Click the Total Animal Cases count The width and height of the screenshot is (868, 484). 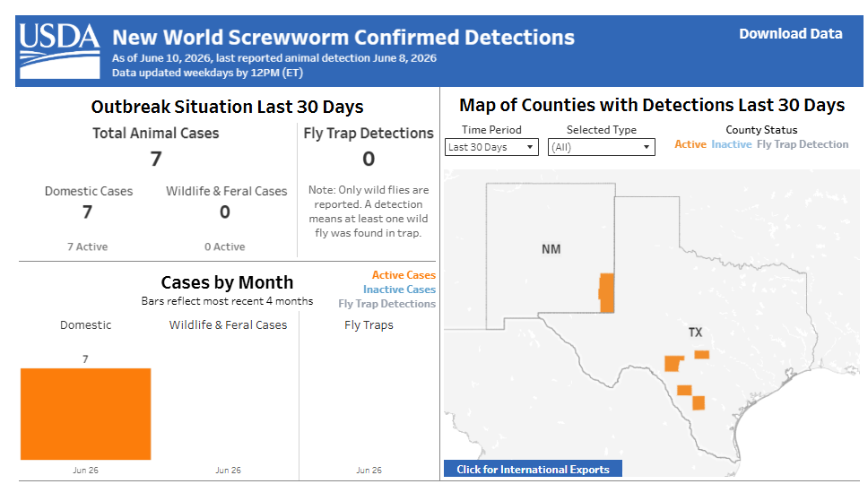[x=156, y=160]
